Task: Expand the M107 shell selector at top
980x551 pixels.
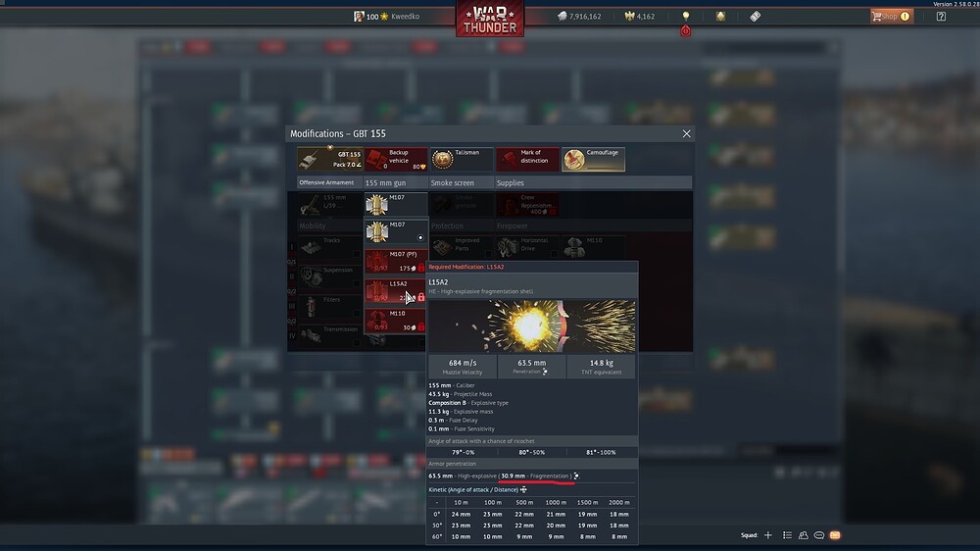Action: pos(396,205)
